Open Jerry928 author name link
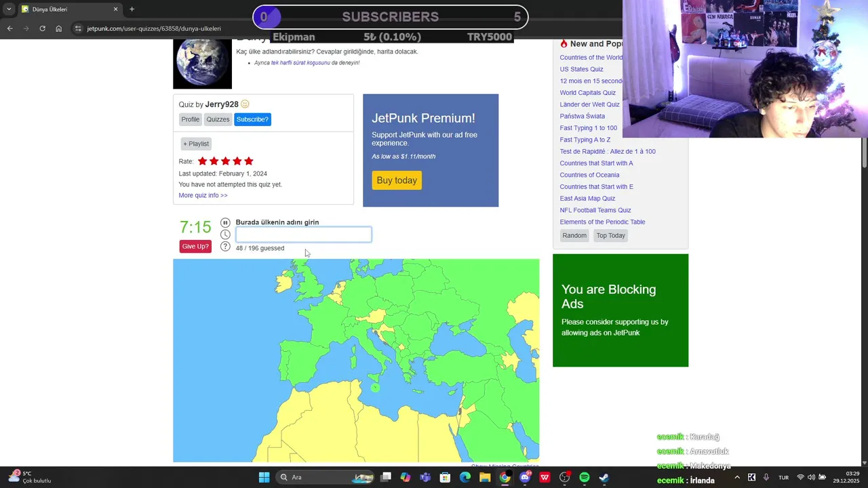 click(x=222, y=104)
